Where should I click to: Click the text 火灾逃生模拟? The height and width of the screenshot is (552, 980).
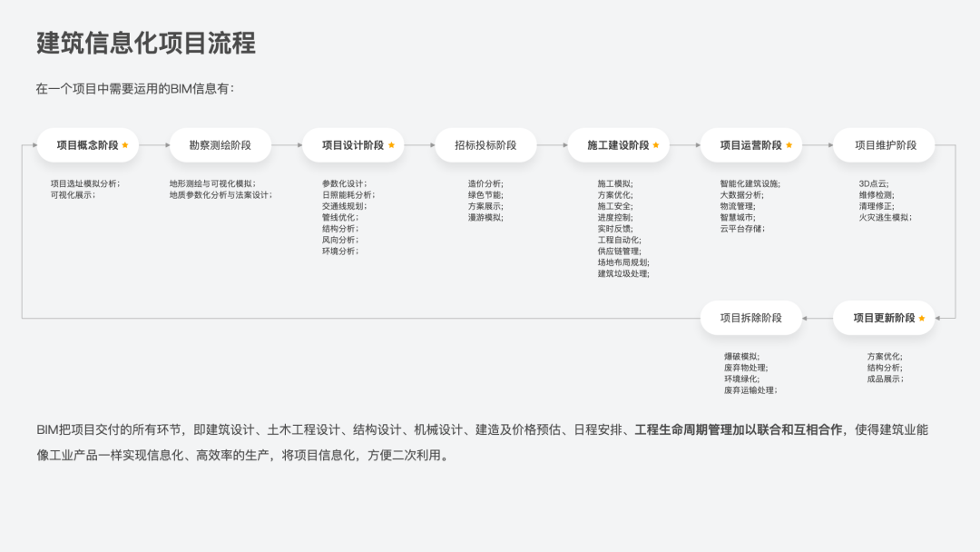[x=883, y=218]
